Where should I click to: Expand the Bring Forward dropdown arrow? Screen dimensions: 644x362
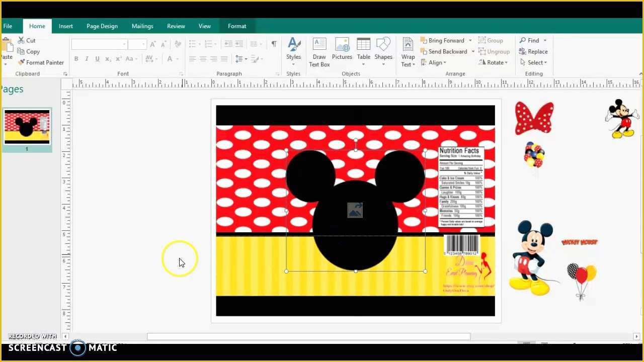pyautogui.click(x=470, y=40)
